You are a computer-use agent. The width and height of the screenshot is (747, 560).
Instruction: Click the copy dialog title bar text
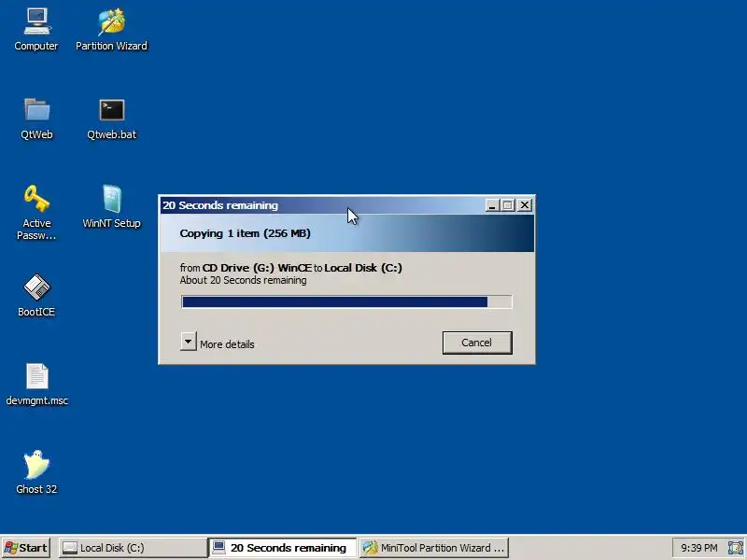(220, 205)
